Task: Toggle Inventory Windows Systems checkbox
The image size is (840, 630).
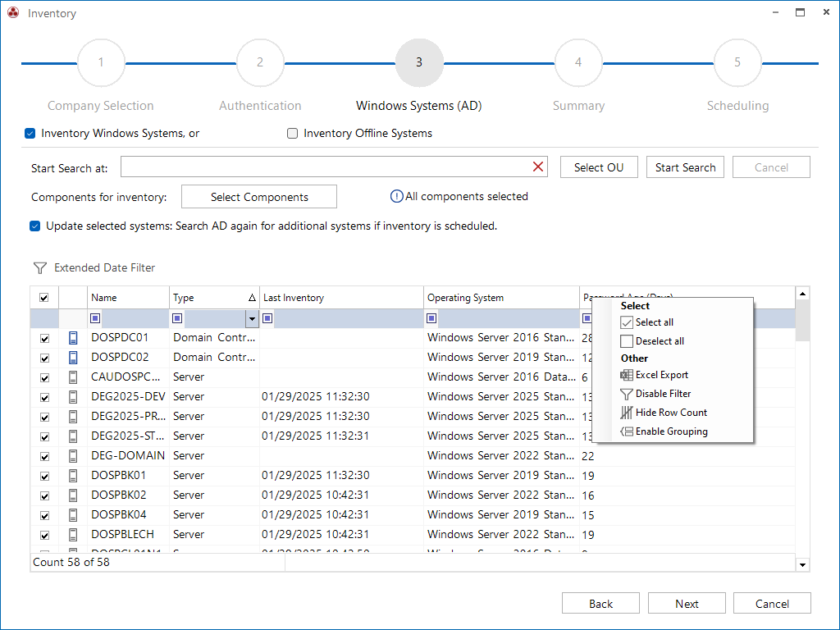Action: click(x=30, y=134)
